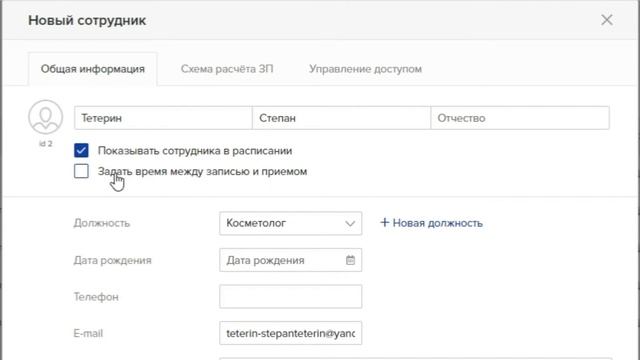Enable Задать время между записью и приемом
640x360 pixels.
[x=81, y=171]
